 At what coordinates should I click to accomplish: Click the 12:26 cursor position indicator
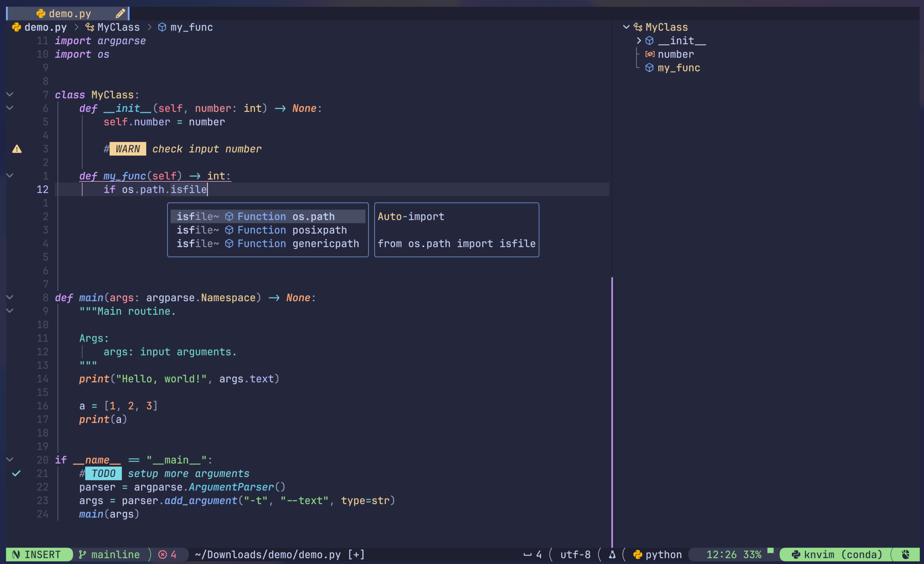(x=721, y=555)
